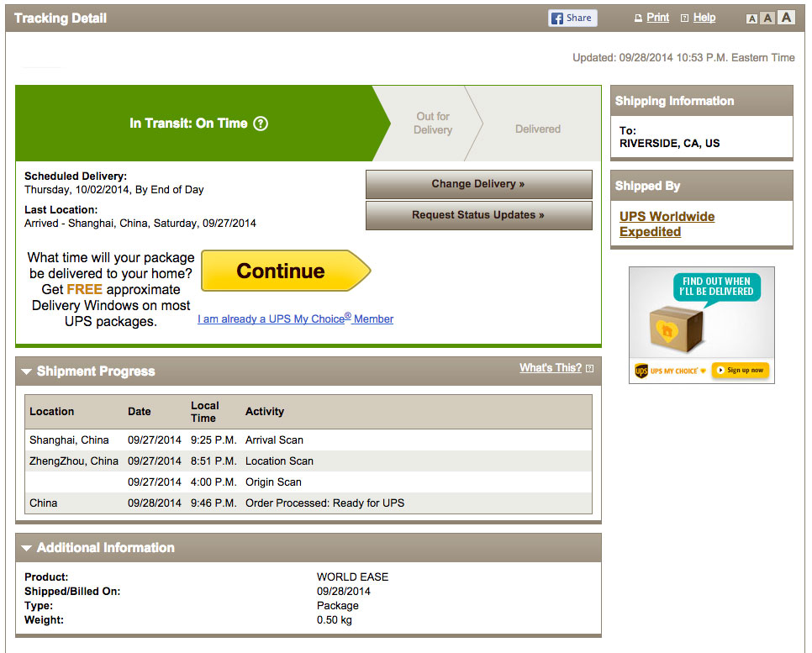Select the medium text size A icon
The height and width of the screenshot is (653, 812).
click(768, 18)
